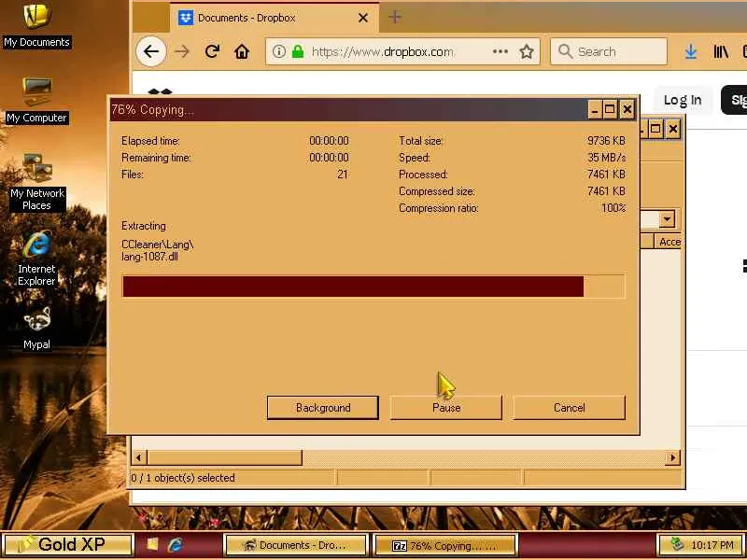This screenshot has width=747, height=560.
Task: Open My Documents desktop icon
Action: coord(36,26)
